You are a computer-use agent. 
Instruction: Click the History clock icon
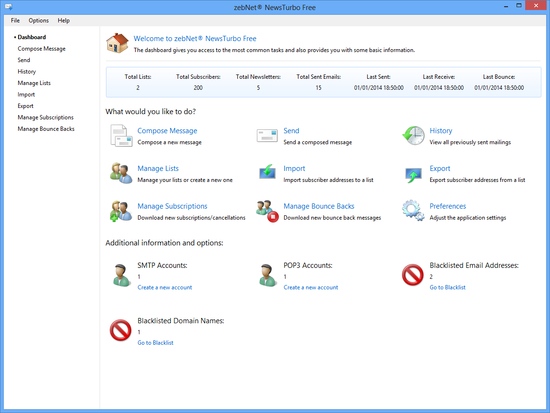pos(413,136)
